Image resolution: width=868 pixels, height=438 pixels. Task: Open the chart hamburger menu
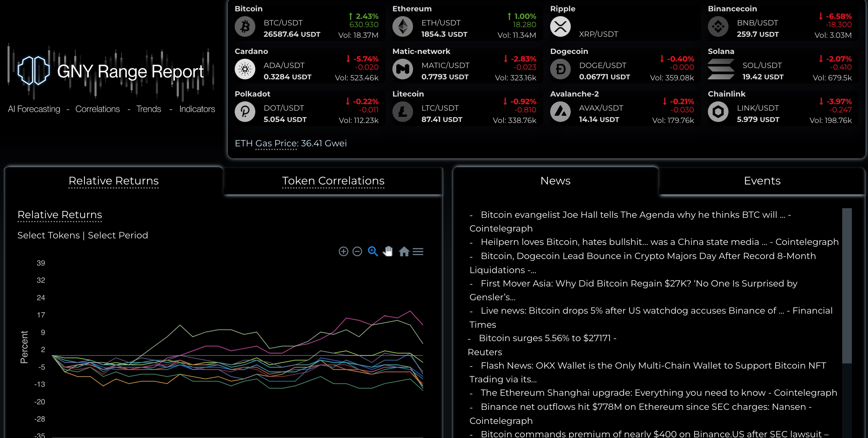418,252
